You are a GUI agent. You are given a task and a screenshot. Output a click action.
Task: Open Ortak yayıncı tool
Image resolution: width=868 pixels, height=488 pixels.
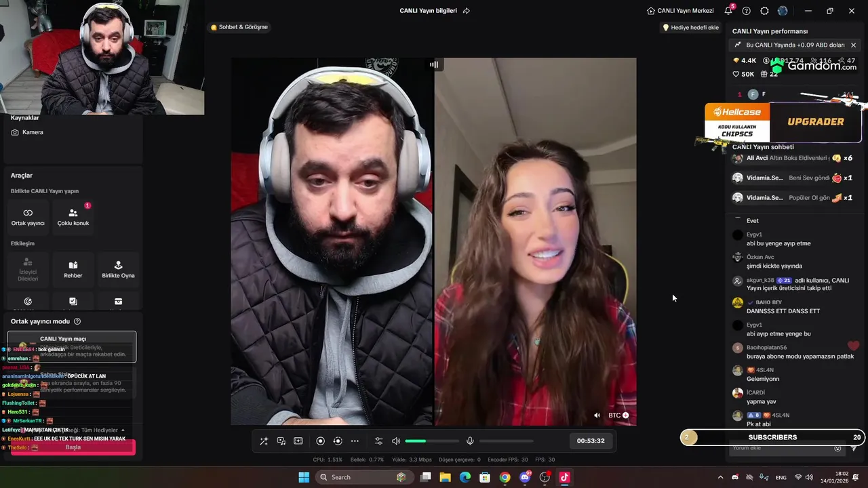28,217
